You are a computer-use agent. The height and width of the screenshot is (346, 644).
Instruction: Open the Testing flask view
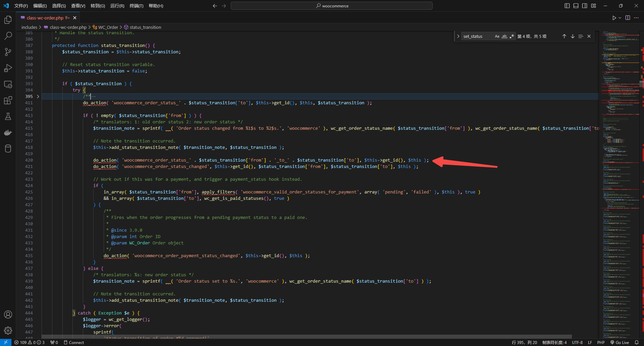coord(8,116)
